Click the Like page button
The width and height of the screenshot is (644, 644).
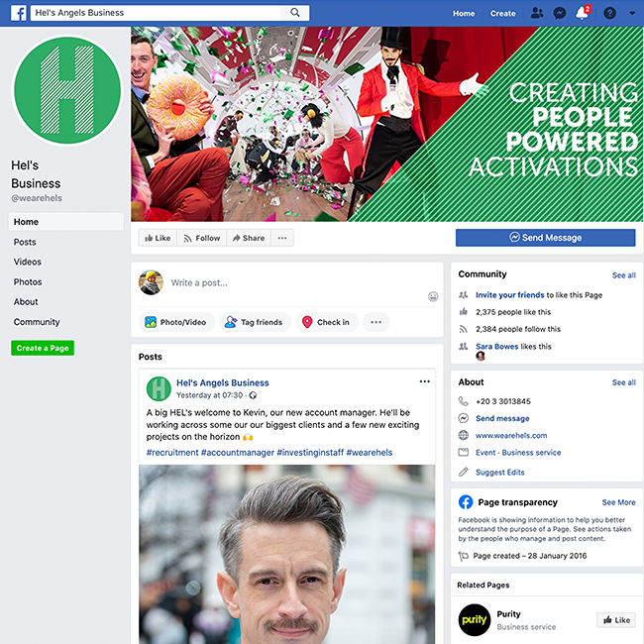(158, 238)
